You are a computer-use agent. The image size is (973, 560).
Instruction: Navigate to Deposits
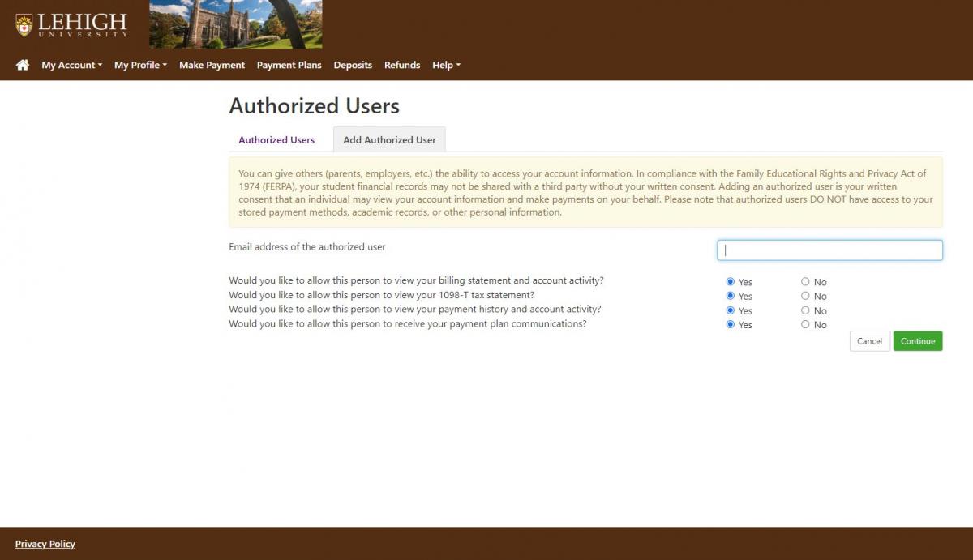(353, 65)
